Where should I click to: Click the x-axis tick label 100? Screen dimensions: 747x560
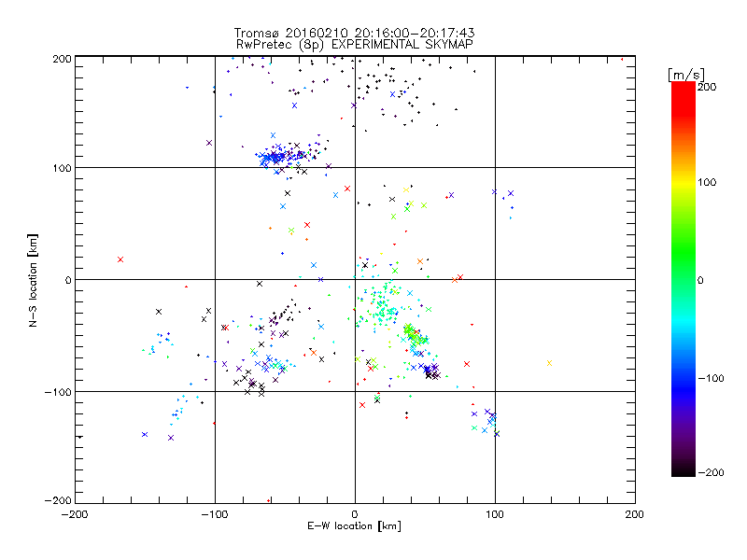pyautogui.click(x=495, y=514)
